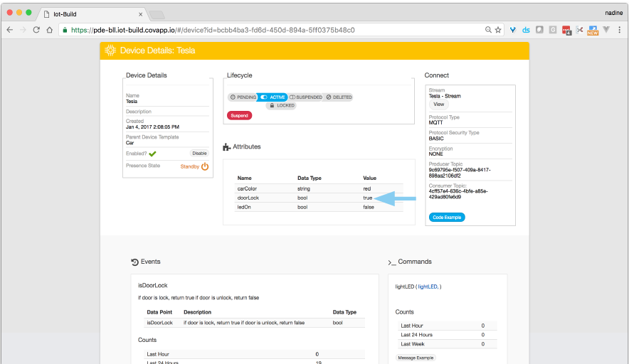Select the LOCKED lifecycle state

coord(281,105)
